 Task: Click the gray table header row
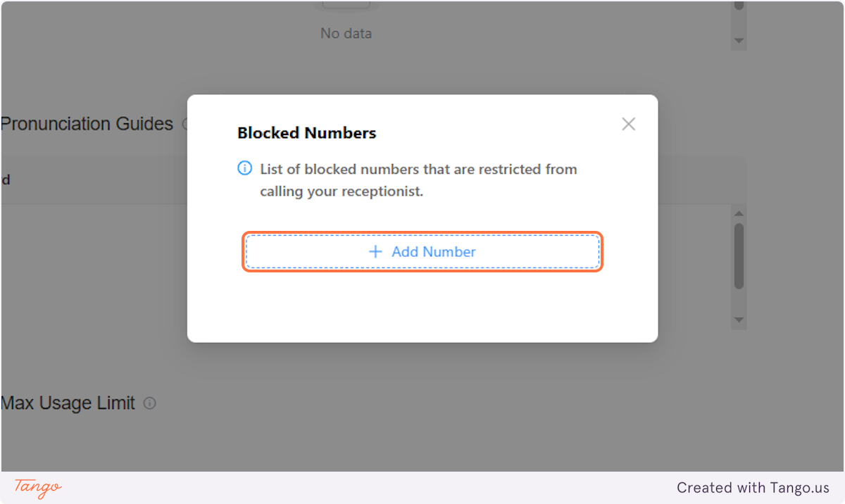click(92, 179)
